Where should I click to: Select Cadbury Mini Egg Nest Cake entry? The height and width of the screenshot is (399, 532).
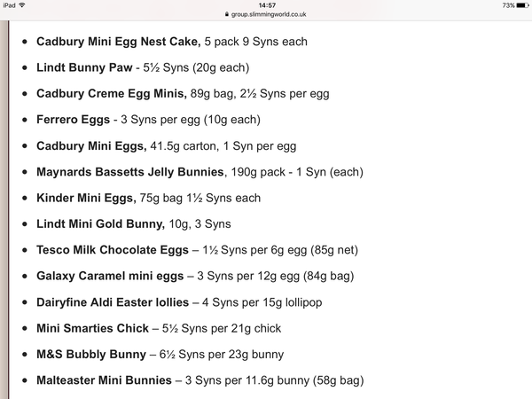[x=172, y=42]
